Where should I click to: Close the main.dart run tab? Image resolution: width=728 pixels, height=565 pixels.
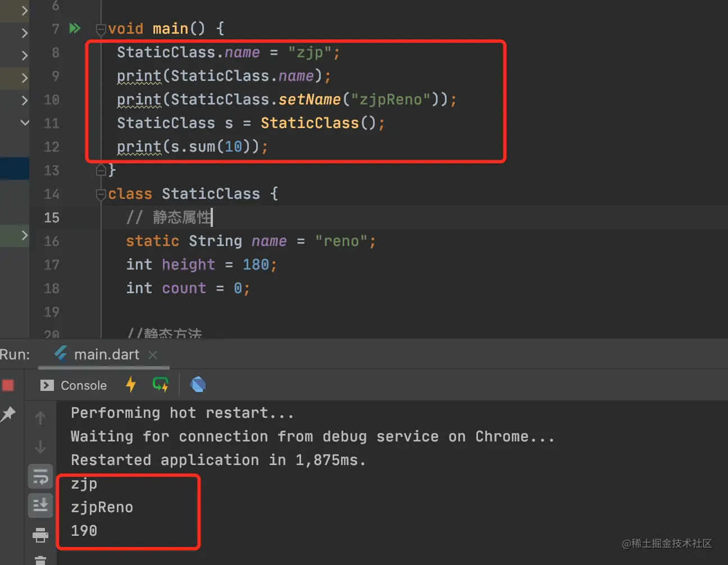153,355
